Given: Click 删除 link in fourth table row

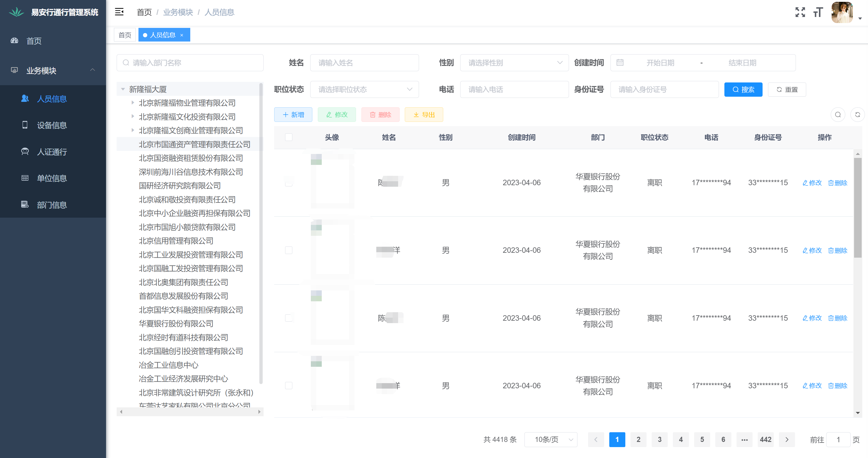Looking at the screenshot, I should click(x=838, y=386).
